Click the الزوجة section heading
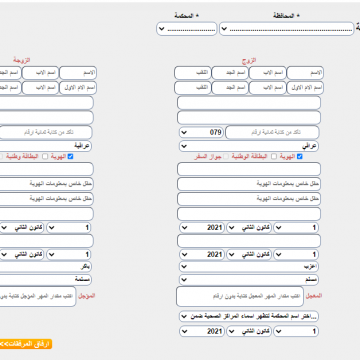Viewport: 360px width, 360px height. click(x=22, y=60)
